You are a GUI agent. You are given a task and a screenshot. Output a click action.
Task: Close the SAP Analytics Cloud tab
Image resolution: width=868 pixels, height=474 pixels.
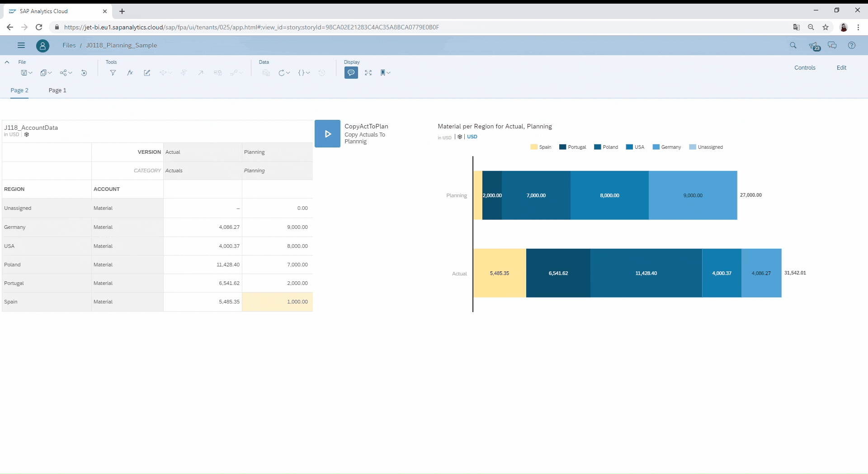click(x=105, y=11)
